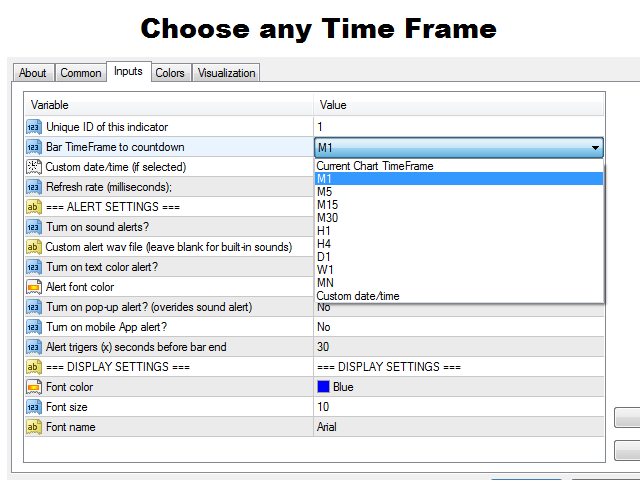Switch to the Common tab
This screenshot has height=480, width=640.
coord(80,73)
